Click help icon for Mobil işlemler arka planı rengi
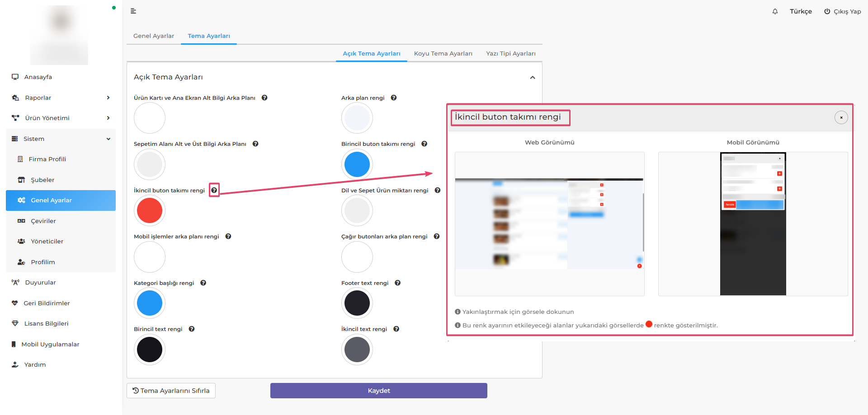 click(228, 237)
